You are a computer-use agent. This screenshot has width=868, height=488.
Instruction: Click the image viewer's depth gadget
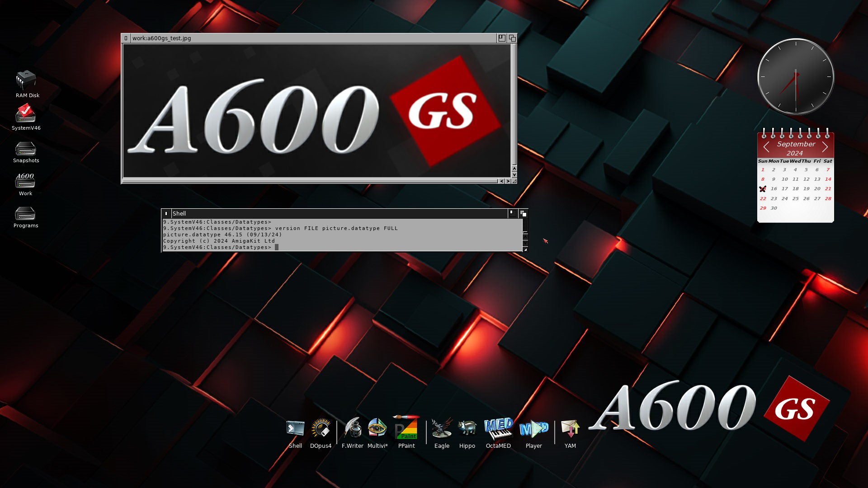512,38
